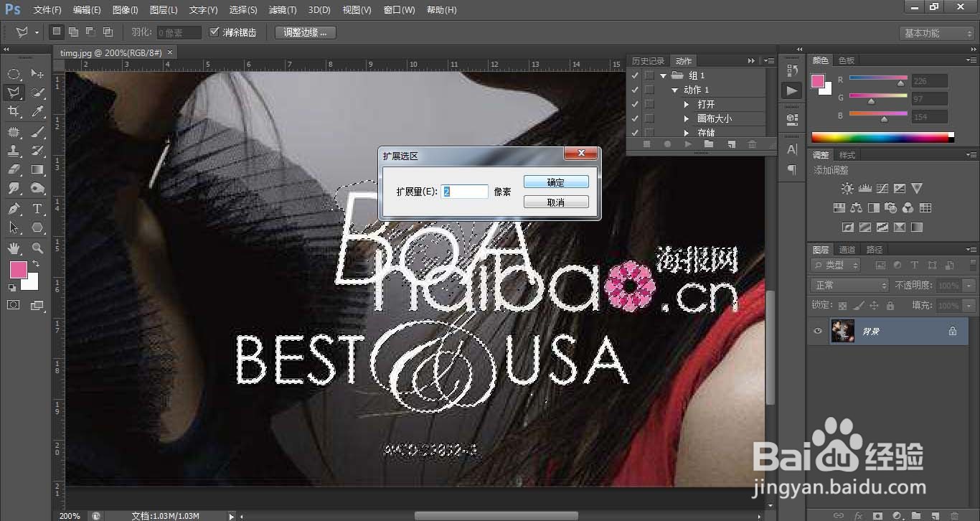Select the Clone Stamp tool
This screenshot has width=980, height=521.
tap(14, 151)
